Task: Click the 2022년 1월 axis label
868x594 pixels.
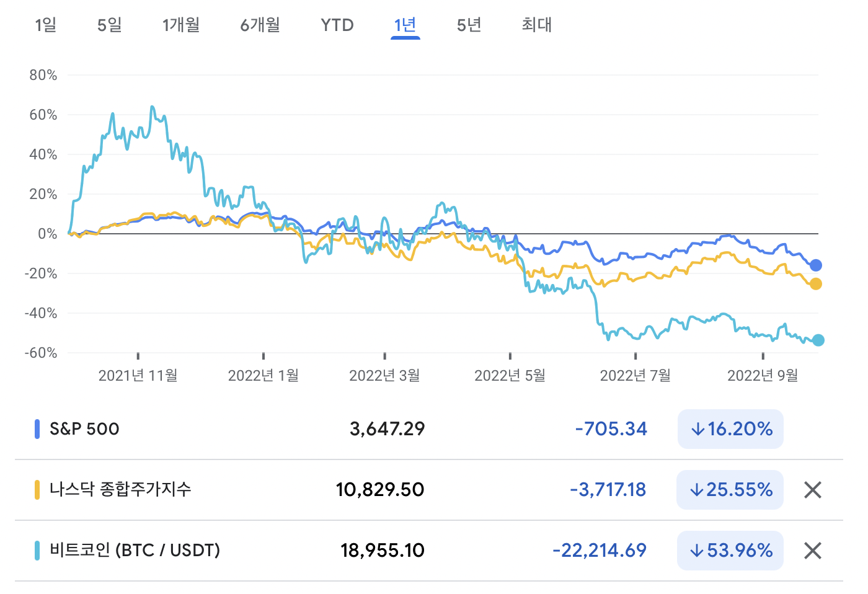Action: pyautogui.click(x=263, y=375)
